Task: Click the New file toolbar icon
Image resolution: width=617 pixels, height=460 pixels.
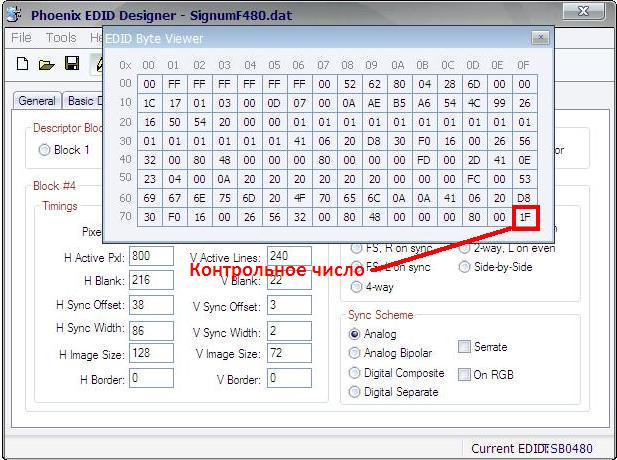Action: click(22, 64)
